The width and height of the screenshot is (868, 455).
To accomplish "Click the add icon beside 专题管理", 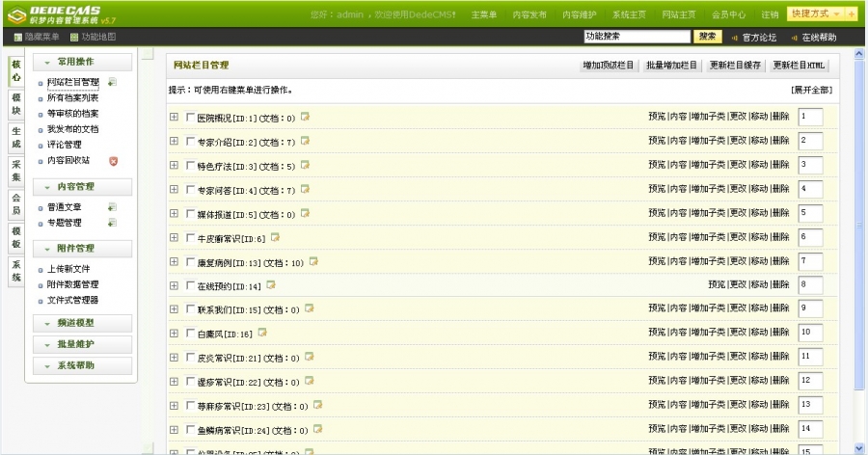I will pyautogui.click(x=112, y=223).
